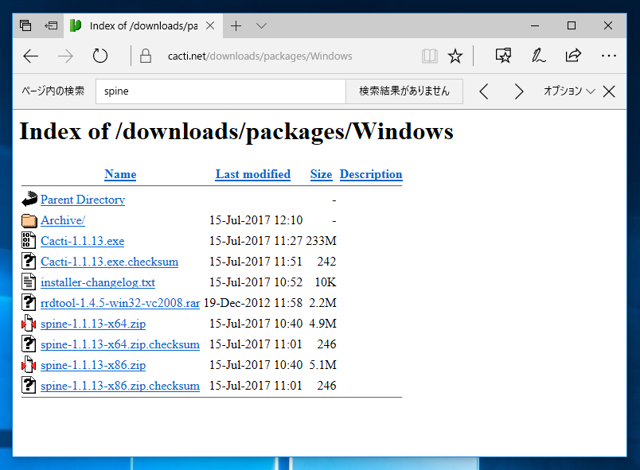This screenshot has width=640, height=470.
Task: Click the Share page icon
Action: 573,56
